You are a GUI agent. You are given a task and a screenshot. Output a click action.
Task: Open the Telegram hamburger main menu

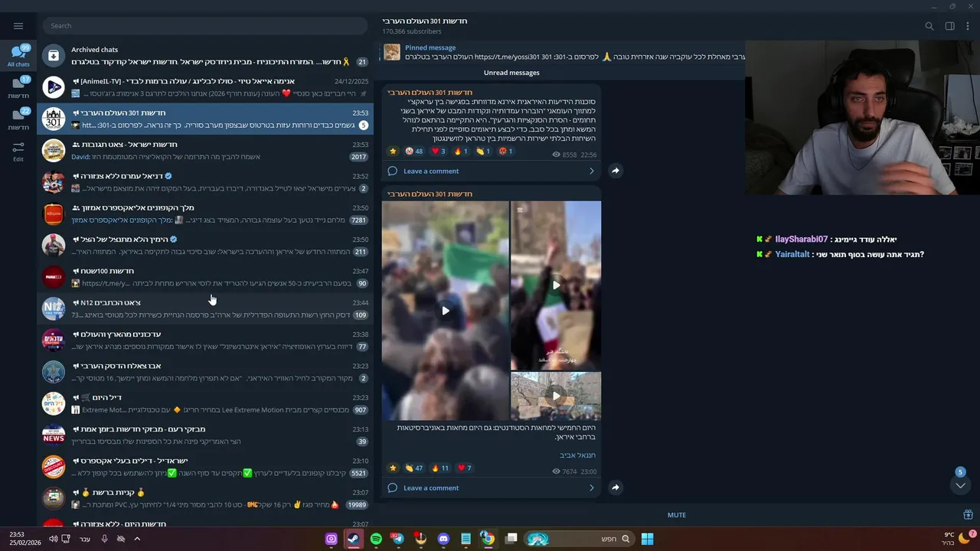[18, 25]
